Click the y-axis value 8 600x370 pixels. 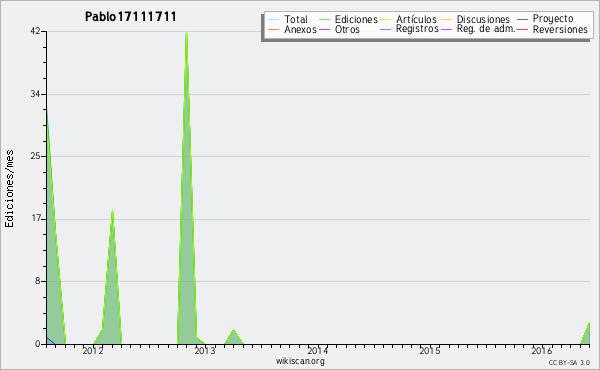pyautogui.click(x=38, y=281)
